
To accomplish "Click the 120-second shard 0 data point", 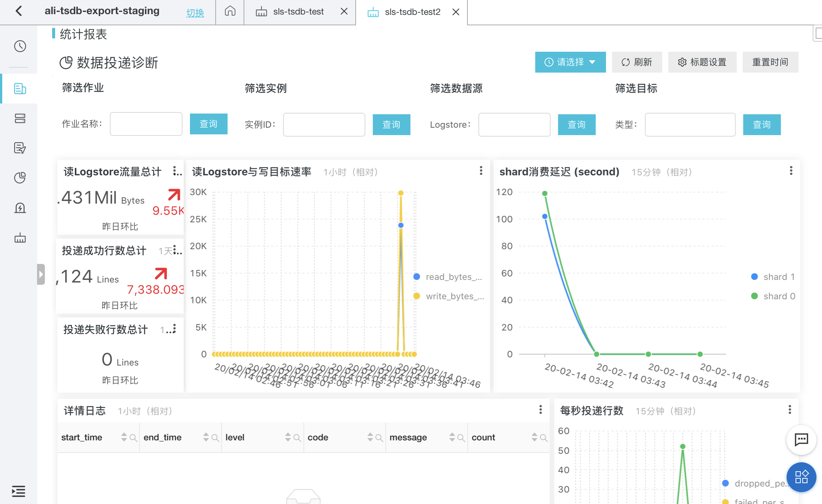I will coord(545,193).
